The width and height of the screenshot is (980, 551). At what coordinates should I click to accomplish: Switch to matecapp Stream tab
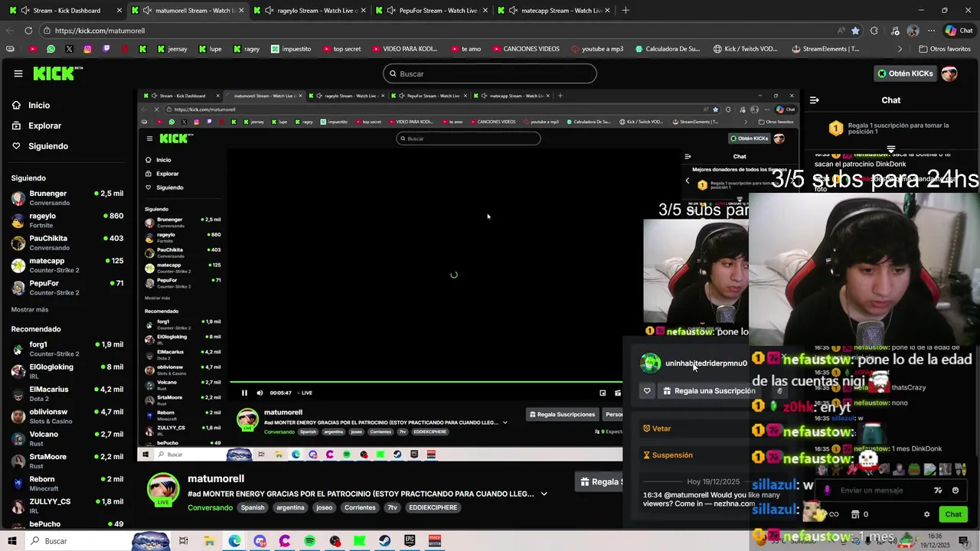(553, 11)
